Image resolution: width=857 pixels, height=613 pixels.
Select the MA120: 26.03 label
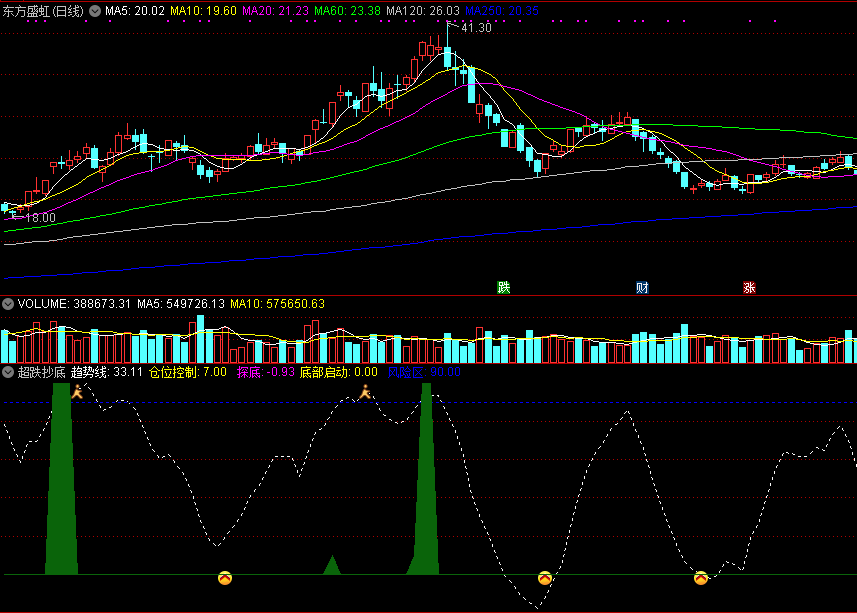click(x=423, y=11)
